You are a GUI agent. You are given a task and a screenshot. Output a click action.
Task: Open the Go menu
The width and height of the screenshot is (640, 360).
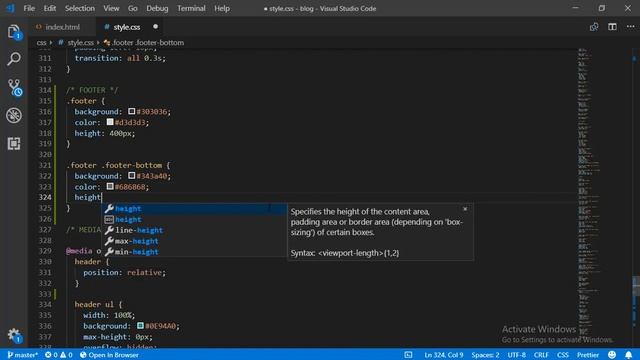(x=133, y=8)
